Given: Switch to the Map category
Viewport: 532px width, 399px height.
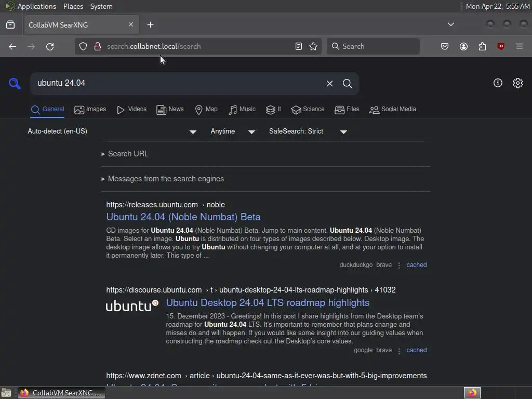Looking at the screenshot, I should pyautogui.click(x=206, y=109).
